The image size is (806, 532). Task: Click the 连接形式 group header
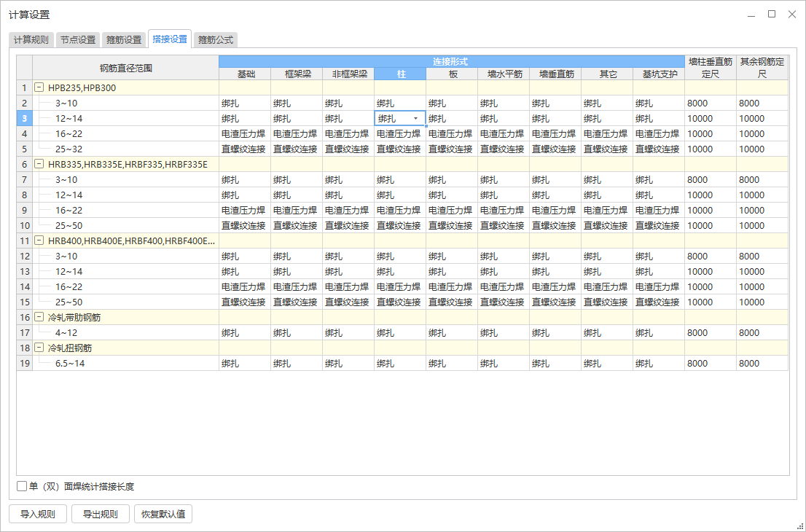(x=452, y=62)
